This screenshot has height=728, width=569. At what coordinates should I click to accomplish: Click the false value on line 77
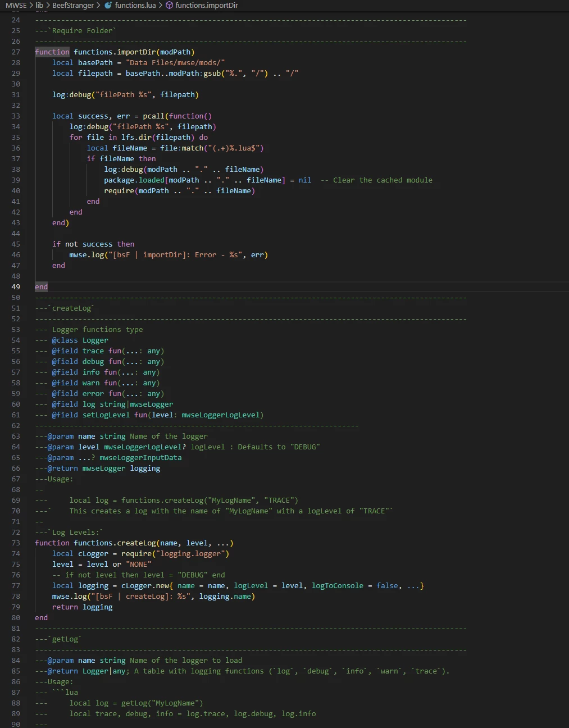pos(388,586)
